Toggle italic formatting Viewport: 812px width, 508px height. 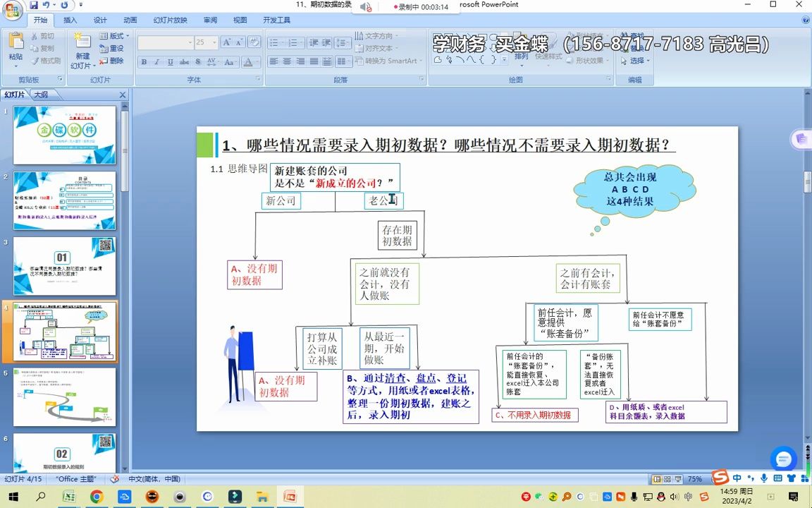tap(156, 61)
